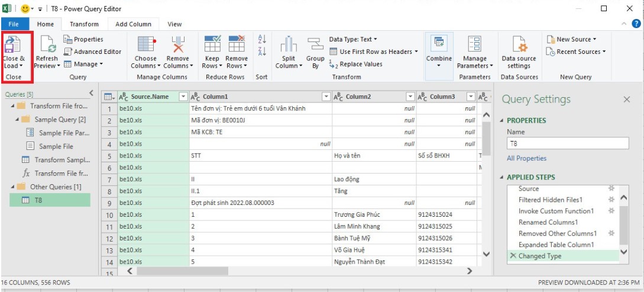Collapse the Sample Query [2] folder
This screenshot has width=644, height=292.
17,119
